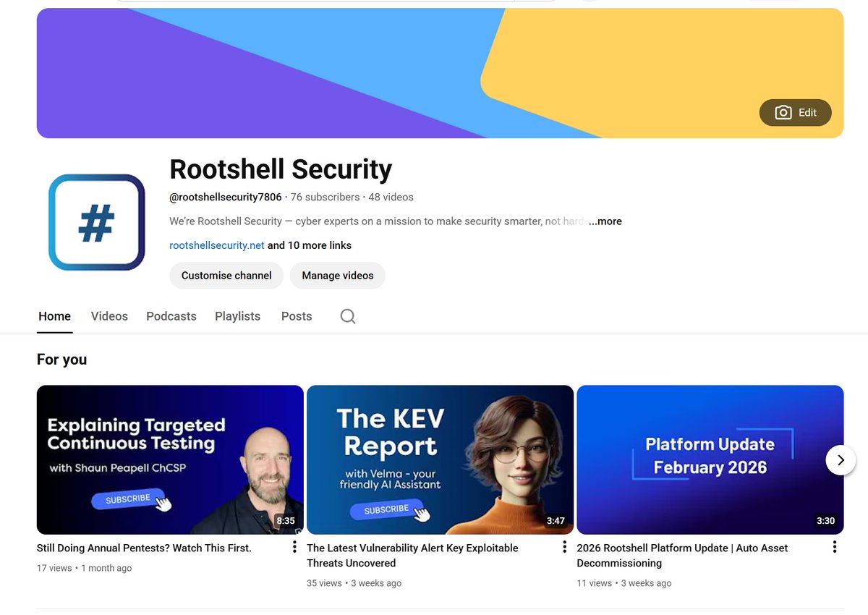Open the rootshellsecurity.net link
The image size is (868, 615).
(x=217, y=245)
